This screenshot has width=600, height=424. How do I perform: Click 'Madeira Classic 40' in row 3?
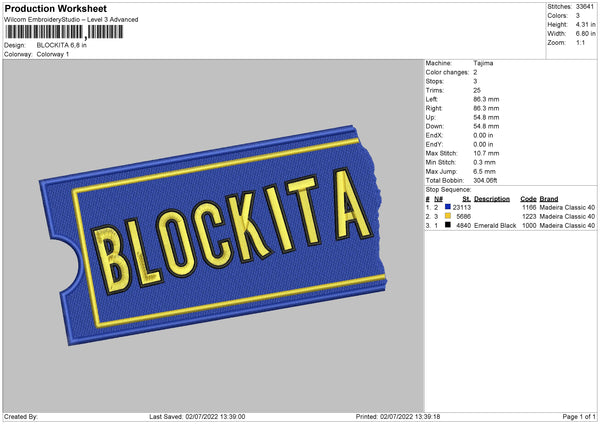[567, 226]
